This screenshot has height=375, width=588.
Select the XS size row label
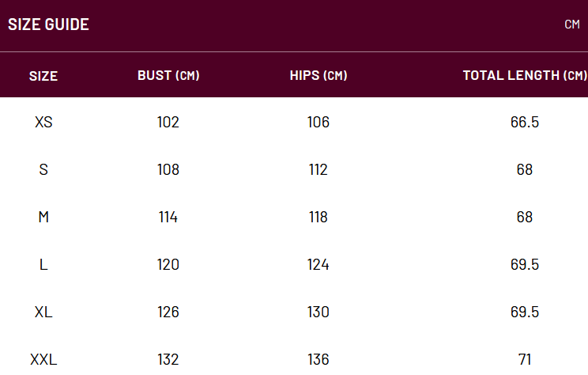[43, 123]
